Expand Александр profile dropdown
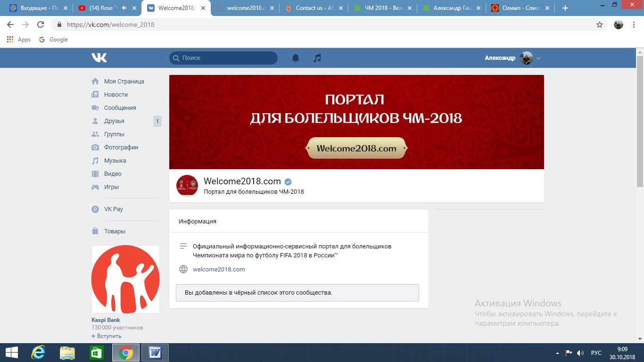 pos(538,58)
